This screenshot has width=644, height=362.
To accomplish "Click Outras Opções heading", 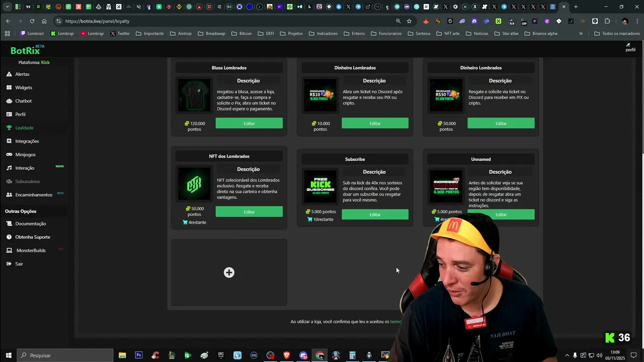I will tap(21, 211).
